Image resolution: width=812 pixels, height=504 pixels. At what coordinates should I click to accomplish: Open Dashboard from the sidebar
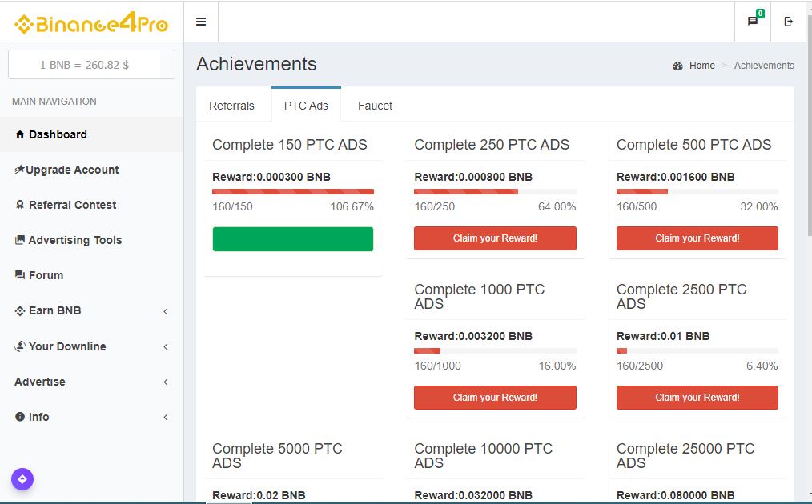click(x=58, y=134)
